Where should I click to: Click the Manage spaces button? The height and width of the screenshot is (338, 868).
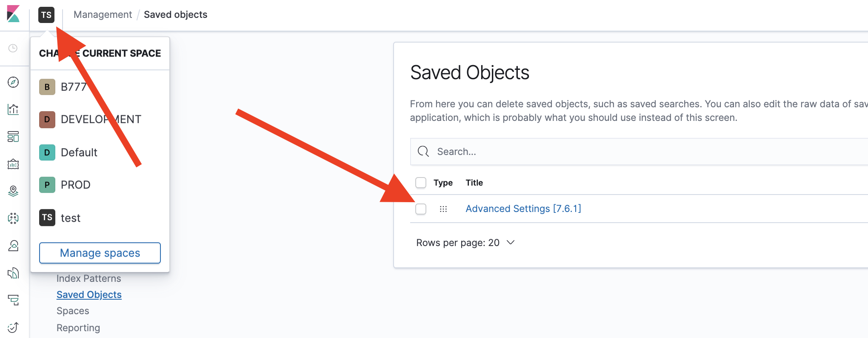pyautogui.click(x=100, y=253)
